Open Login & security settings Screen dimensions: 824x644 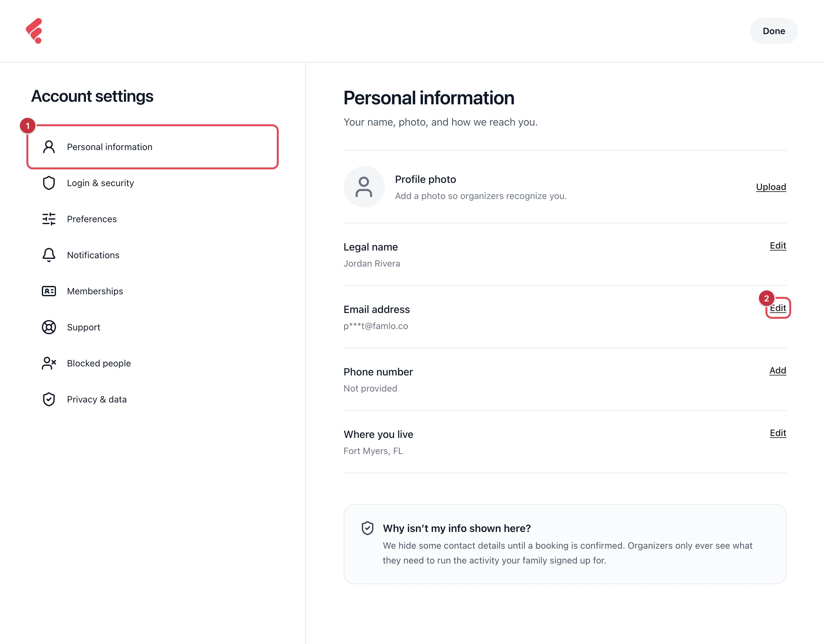pos(153,183)
